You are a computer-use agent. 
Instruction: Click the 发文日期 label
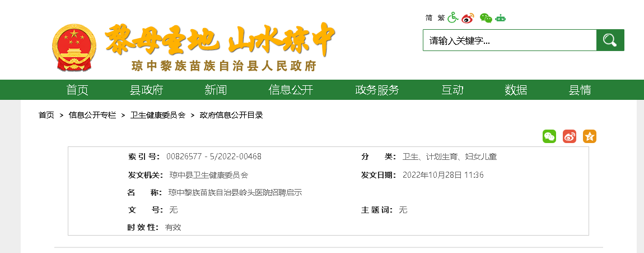click(x=379, y=175)
